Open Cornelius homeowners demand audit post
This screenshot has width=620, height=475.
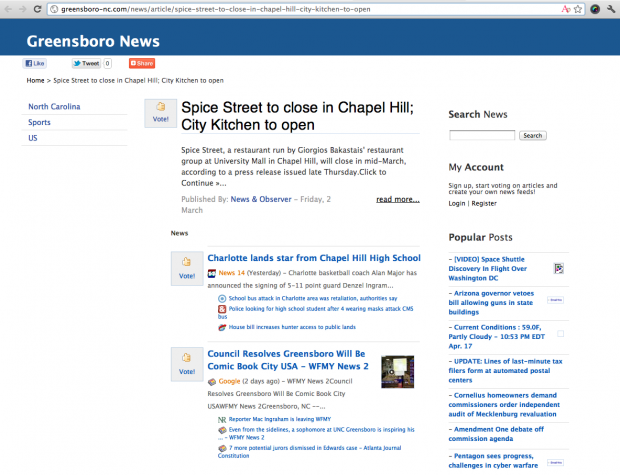(504, 405)
